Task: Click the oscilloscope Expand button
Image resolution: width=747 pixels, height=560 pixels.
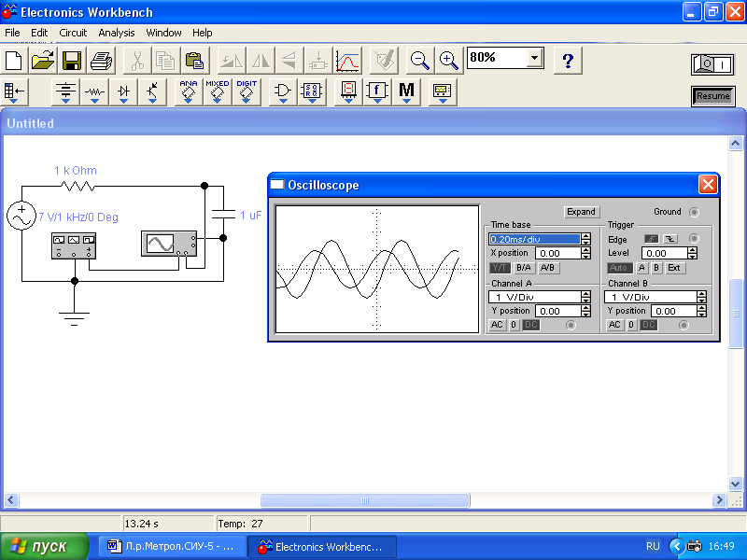Action: pos(581,212)
